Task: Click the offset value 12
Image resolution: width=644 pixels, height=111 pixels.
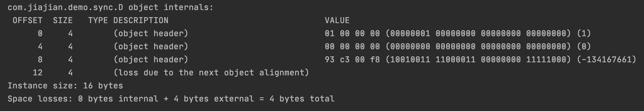Action: pyautogui.click(x=38, y=73)
